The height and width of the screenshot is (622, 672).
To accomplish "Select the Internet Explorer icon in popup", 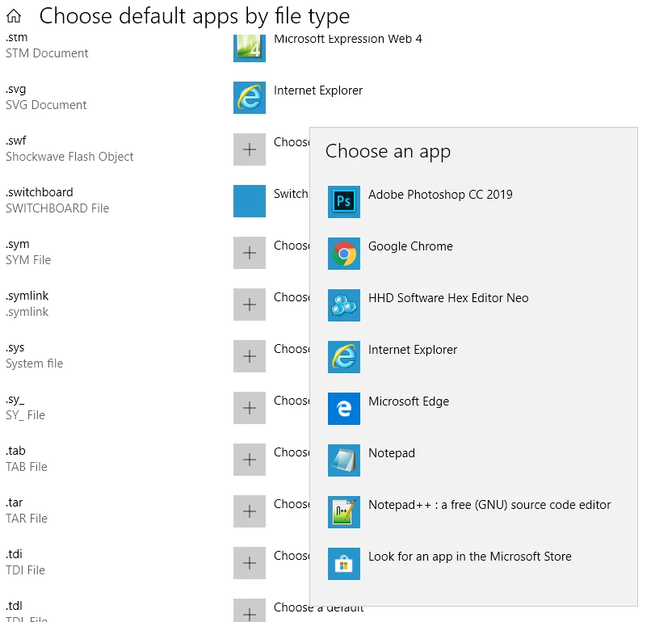I will (x=344, y=357).
